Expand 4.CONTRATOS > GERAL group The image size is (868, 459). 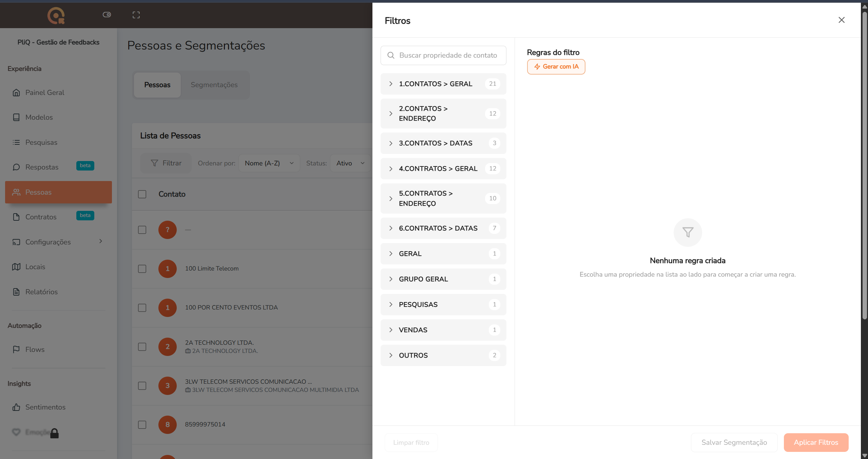point(443,169)
